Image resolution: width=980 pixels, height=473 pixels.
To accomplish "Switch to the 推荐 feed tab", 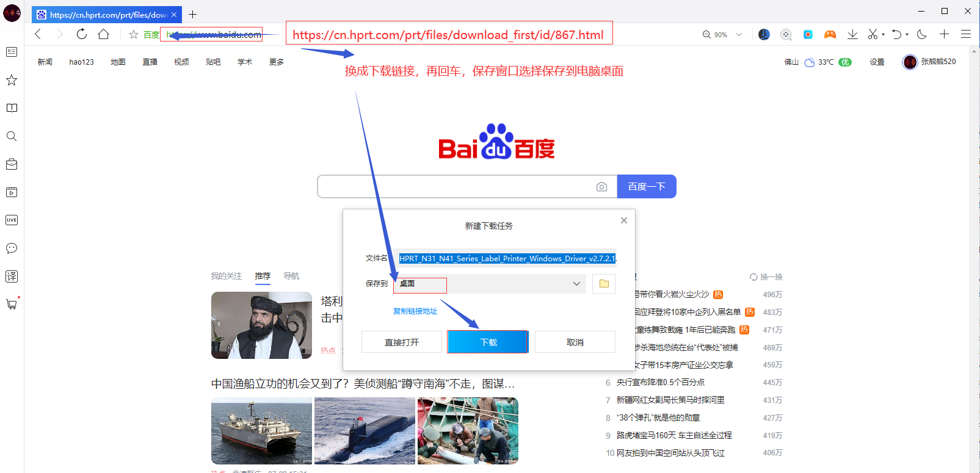I will coord(263,276).
